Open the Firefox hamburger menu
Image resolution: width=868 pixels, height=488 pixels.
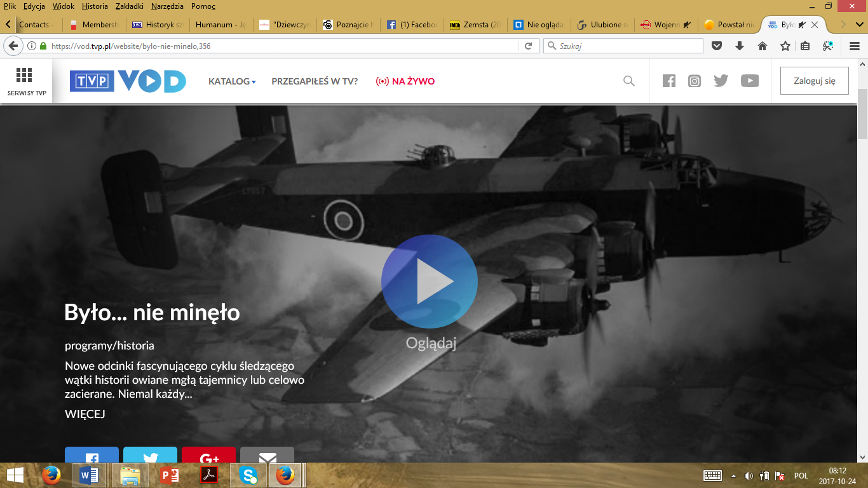(x=855, y=46)
